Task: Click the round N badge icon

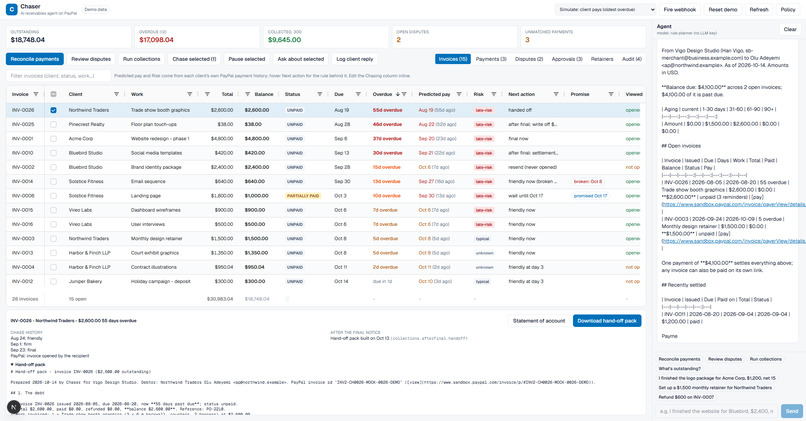Action: [x=13, y=407]
